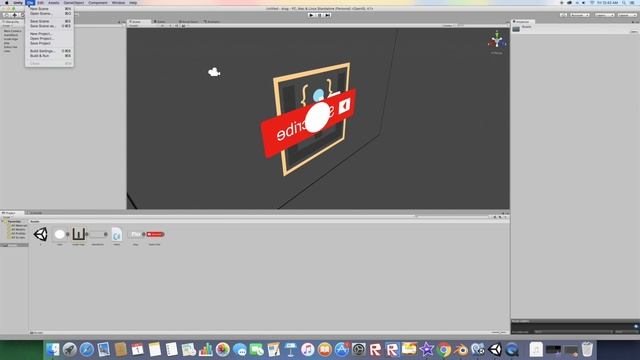Click the scene orientation gizmo

(x=497, y=40)
